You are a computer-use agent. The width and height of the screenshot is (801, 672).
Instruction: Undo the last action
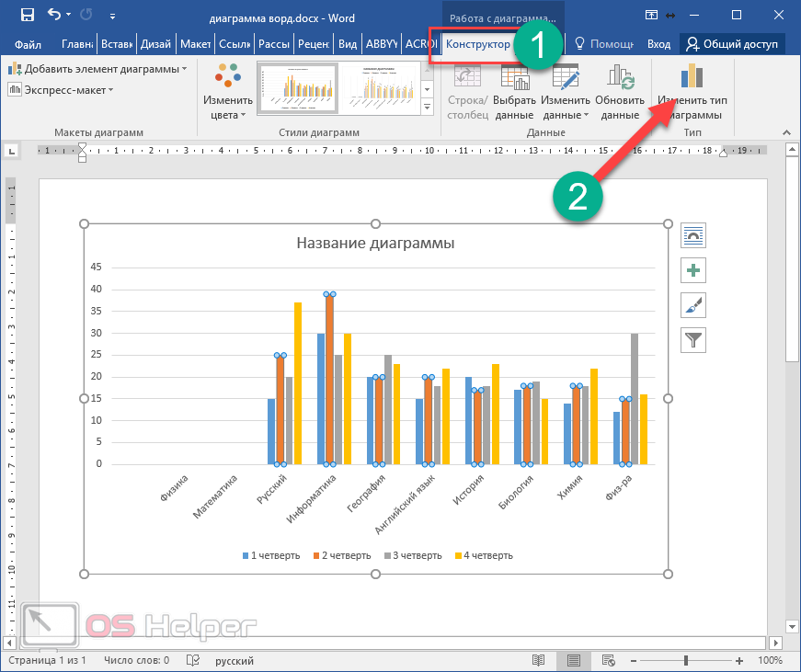click(x=55, y=15)
